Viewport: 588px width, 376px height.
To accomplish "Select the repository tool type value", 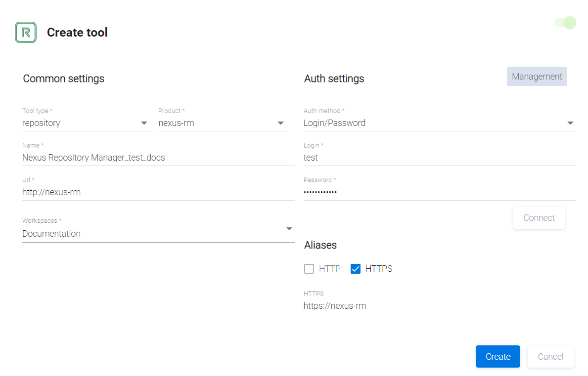I will coord(42,123).
